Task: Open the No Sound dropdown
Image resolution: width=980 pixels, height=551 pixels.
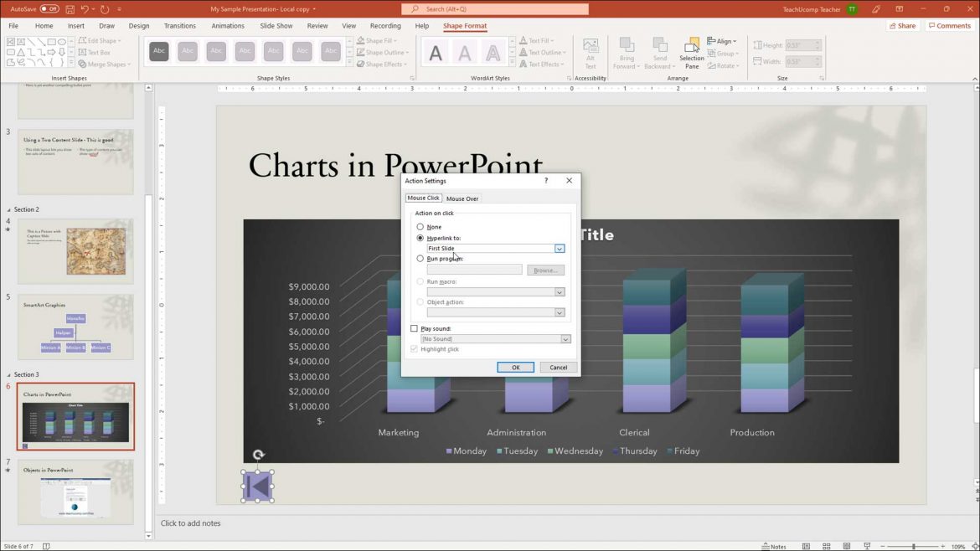Action: (x=565, y=338)
